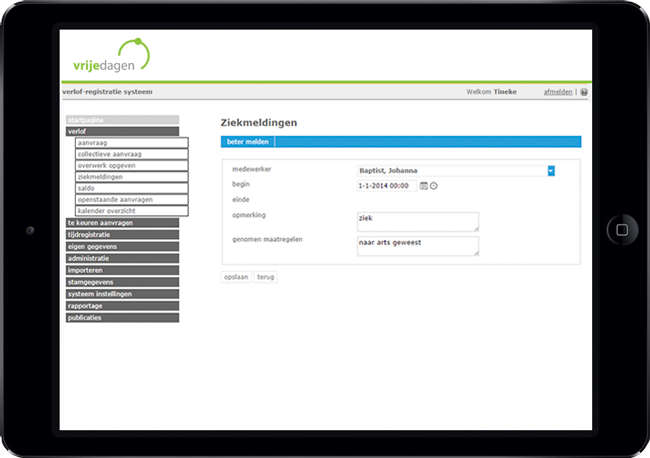Open the saldo menu item
The height and width of the screenshot is (458, 650).
pyautogui.click(x=132, y=188)
